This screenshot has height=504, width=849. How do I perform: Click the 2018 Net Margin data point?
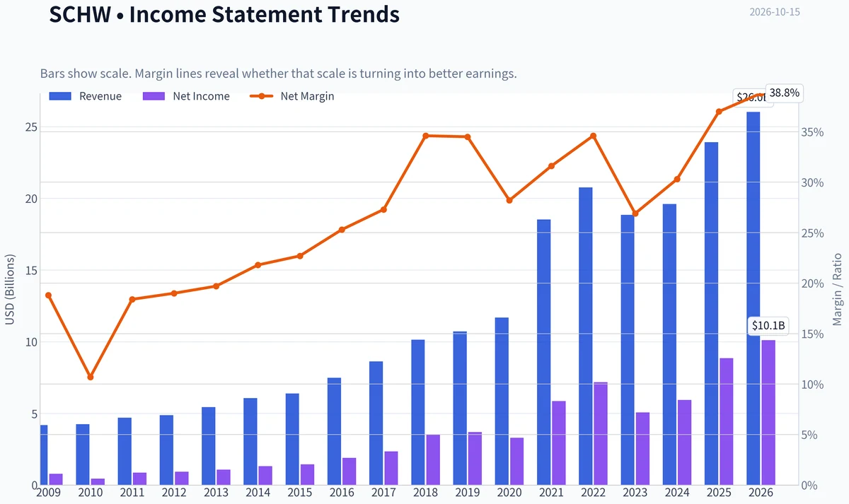425,136
